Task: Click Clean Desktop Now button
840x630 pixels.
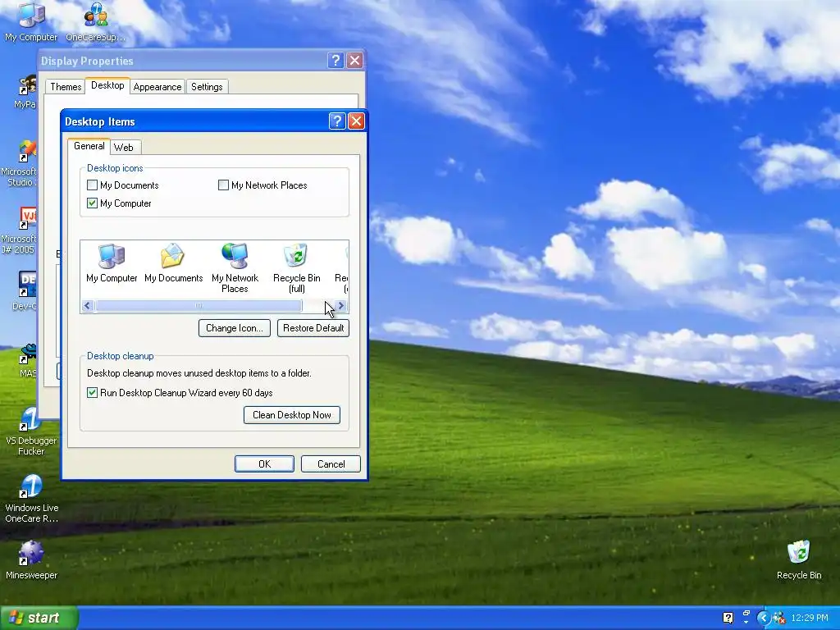Action: point(291,414)
